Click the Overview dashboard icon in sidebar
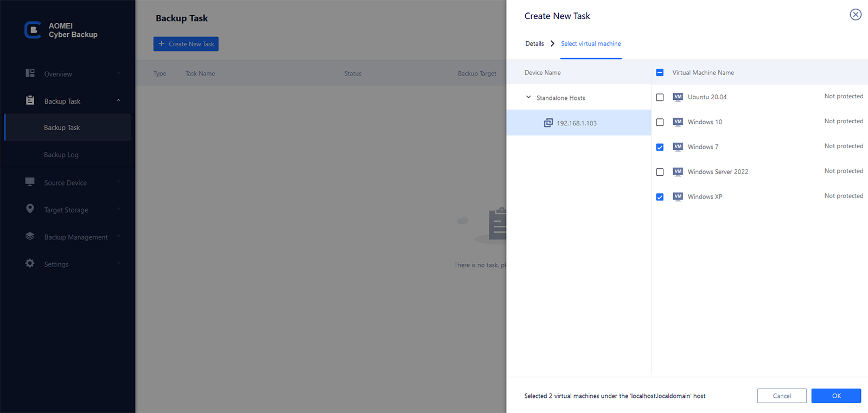 click(30, 73)
